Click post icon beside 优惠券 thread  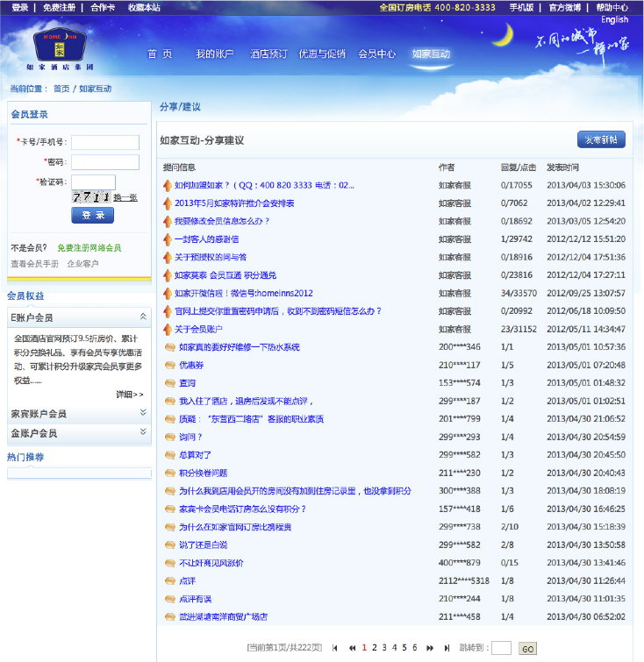170,366
